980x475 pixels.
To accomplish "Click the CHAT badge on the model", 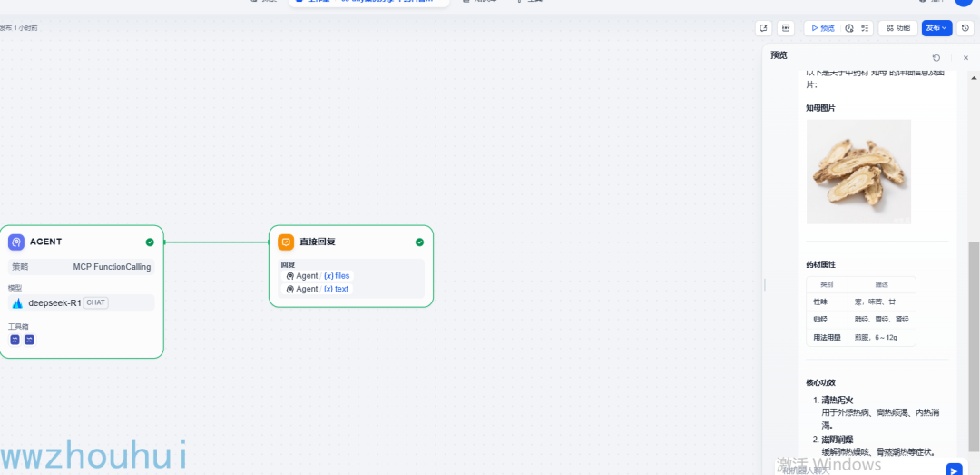I will (x=95, y=303).
